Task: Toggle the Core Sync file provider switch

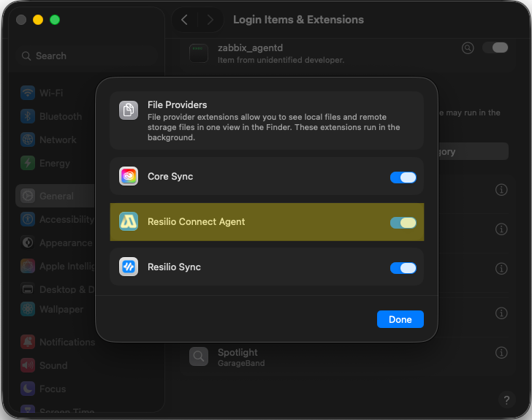Action: click(403, 177)
